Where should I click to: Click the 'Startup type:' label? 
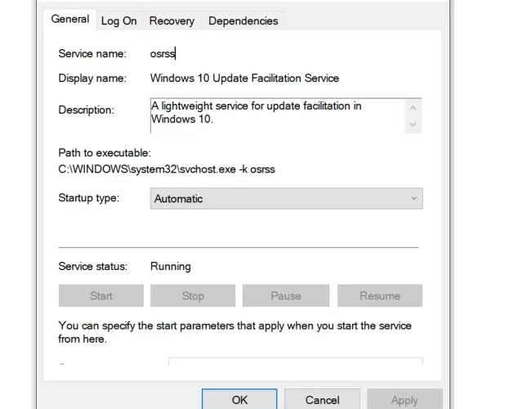point(89,198)
